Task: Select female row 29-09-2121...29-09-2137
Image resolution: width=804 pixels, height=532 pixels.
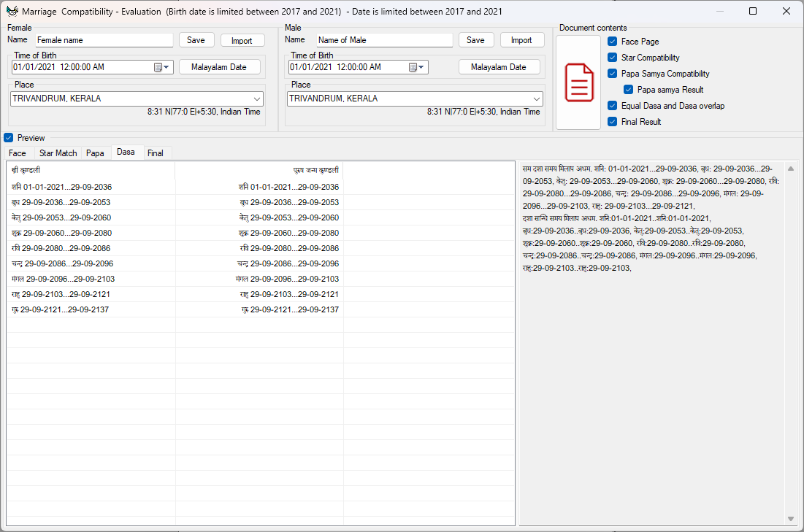Action: 91,309
